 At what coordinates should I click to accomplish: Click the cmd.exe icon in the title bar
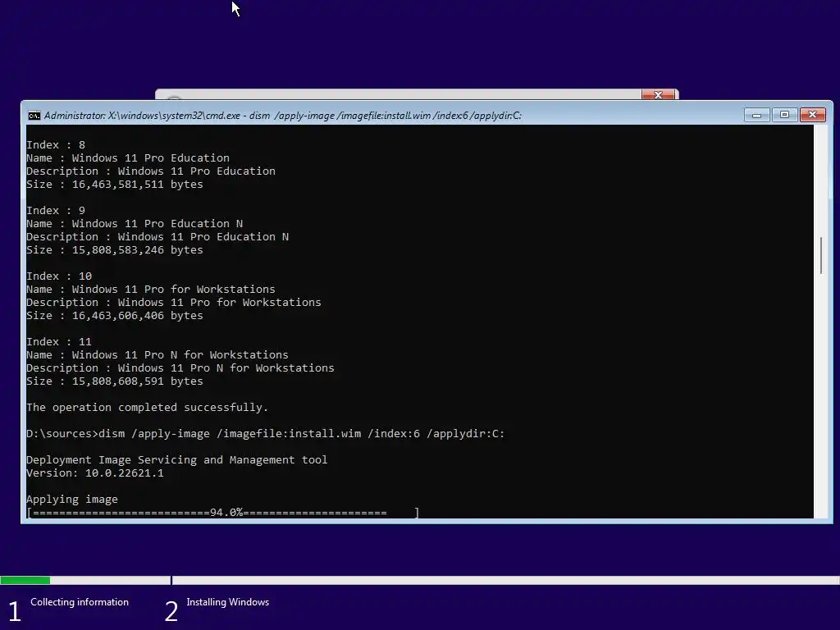tap(34, 116)
